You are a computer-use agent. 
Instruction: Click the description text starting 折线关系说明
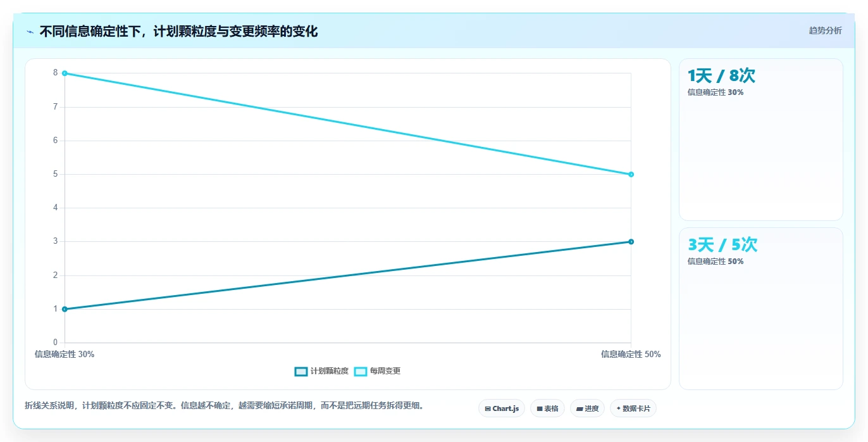(x=224, y=405)
